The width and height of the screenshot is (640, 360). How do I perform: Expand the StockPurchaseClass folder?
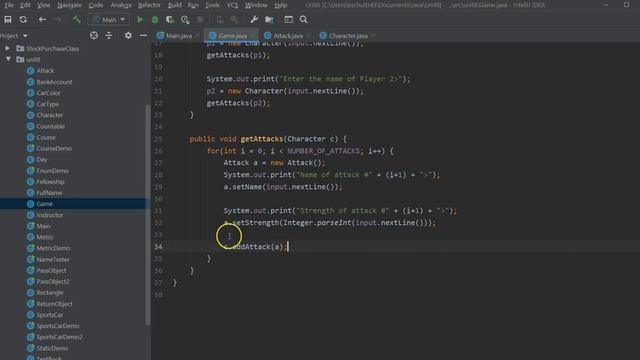7,49
